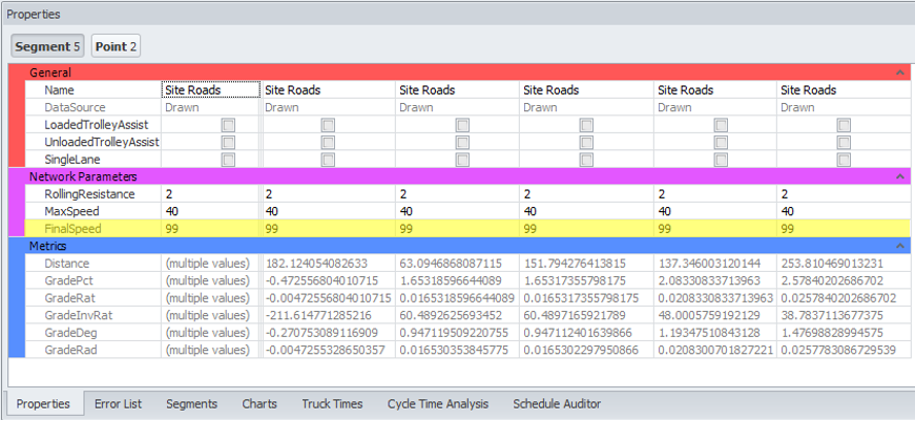Check SingleLane in fourth column
Viewport: 918px width, 424px height.
(586, 159)
